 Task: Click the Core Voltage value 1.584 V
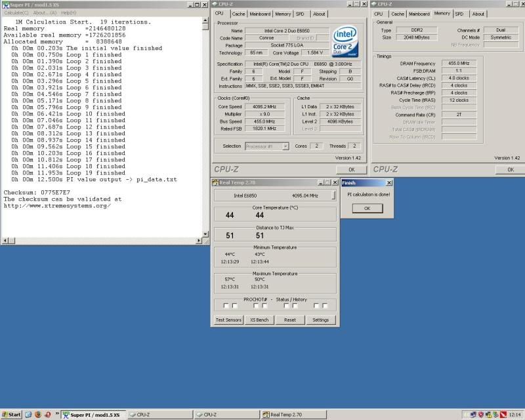pos(315,52)
